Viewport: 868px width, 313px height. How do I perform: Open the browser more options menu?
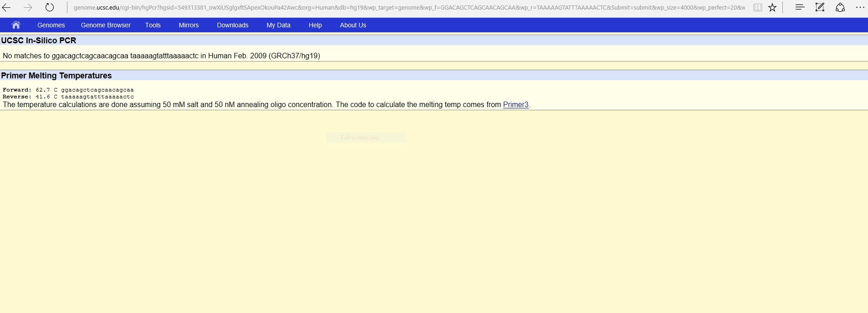click(x=860, y=7)
